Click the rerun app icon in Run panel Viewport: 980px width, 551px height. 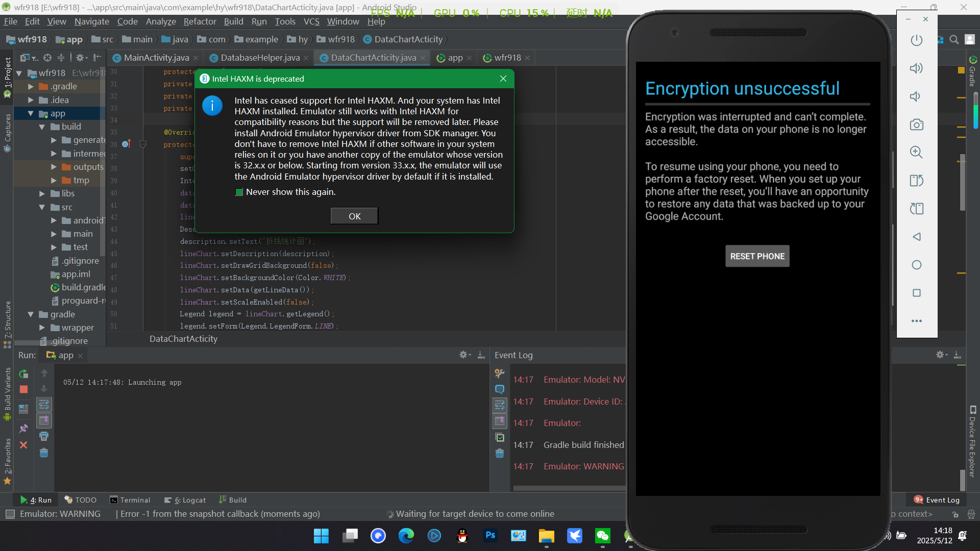click(23, 374)
